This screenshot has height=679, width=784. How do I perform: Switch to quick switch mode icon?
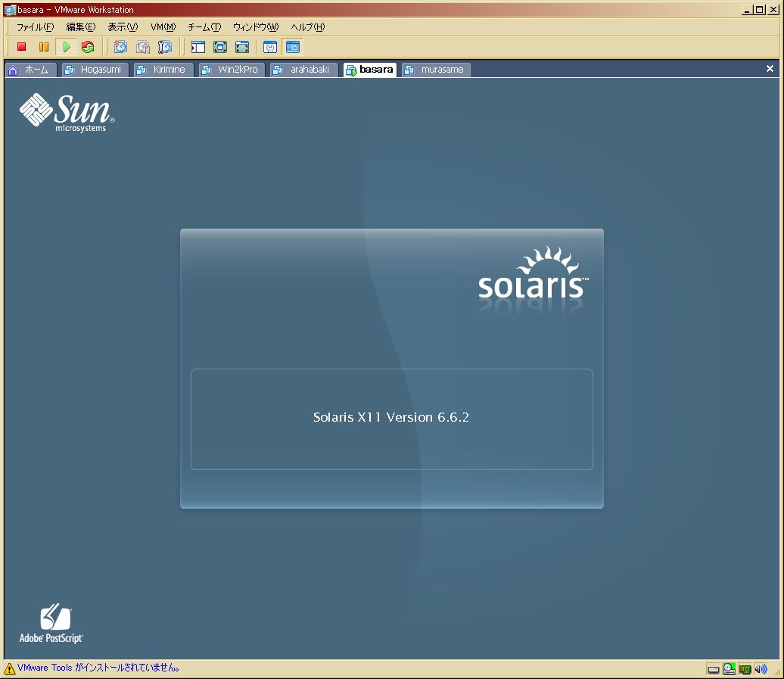pos(242,47)
